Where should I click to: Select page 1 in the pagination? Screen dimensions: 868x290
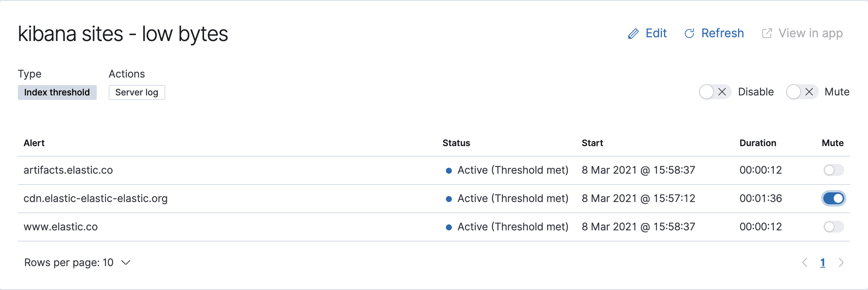(822, 262)
